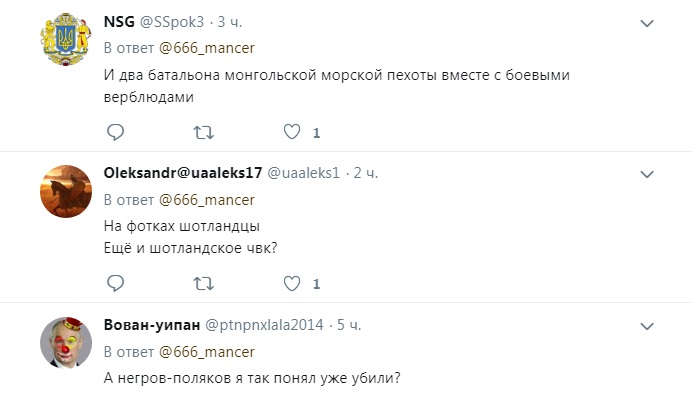This screenshot has height=393, width=691.
Task: Like Oleksandr's tweet with heart icon
Action: point(292,283)
